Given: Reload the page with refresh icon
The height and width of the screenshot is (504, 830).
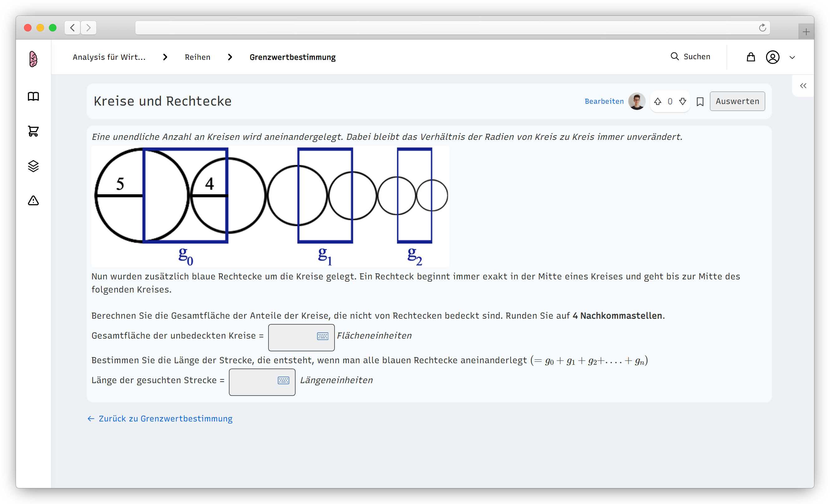Looking at the screenshot, I should click(x=762, y=28).
